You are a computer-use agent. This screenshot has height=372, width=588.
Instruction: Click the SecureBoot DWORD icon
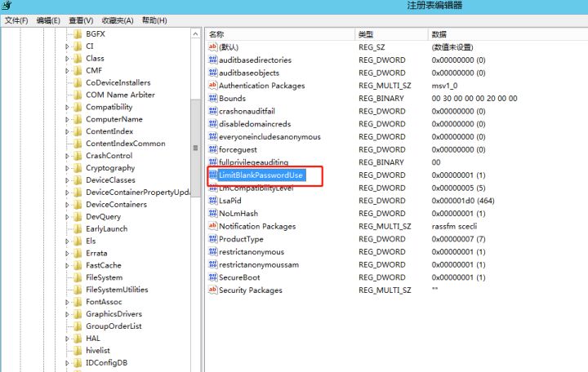[212, 277]
